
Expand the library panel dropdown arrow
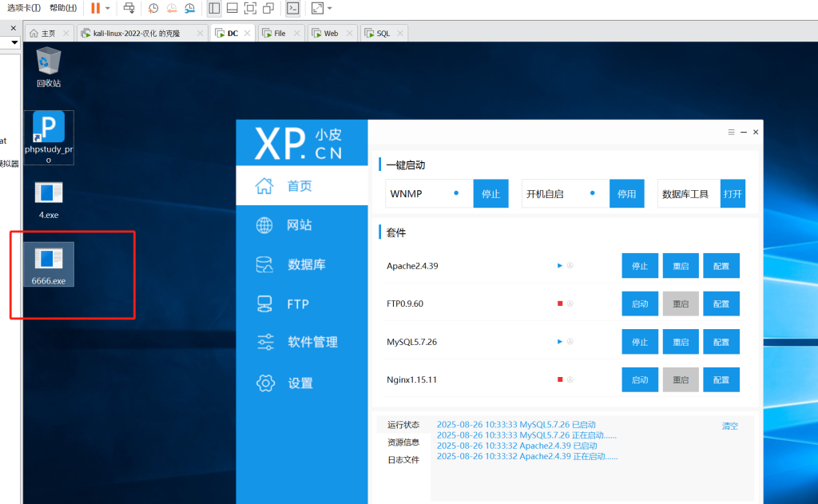click(14, 42)
